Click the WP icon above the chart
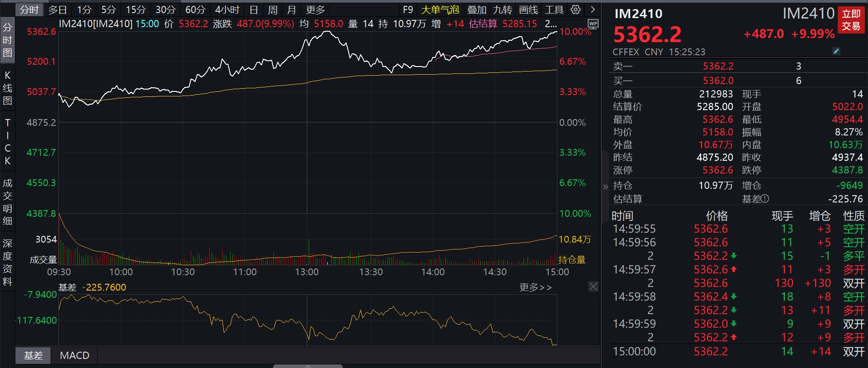The height and width of the screenshot is (368, 868). point(593,24)
